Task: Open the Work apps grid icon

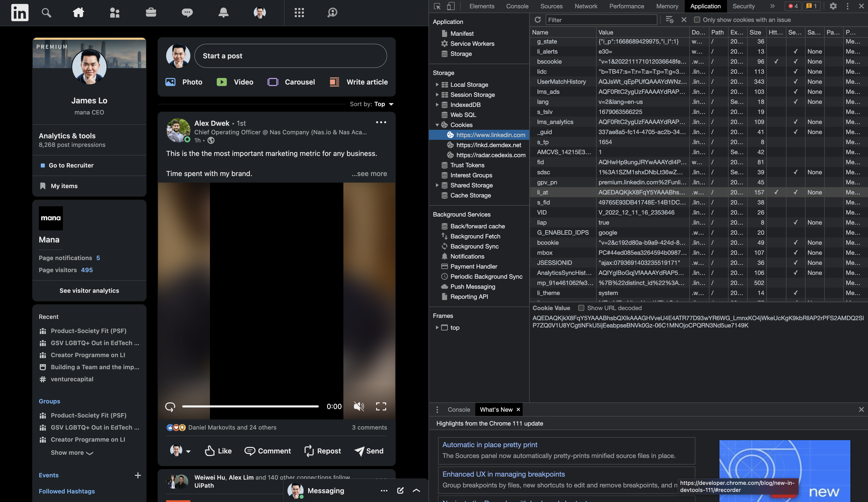Action: coord(299,13)
